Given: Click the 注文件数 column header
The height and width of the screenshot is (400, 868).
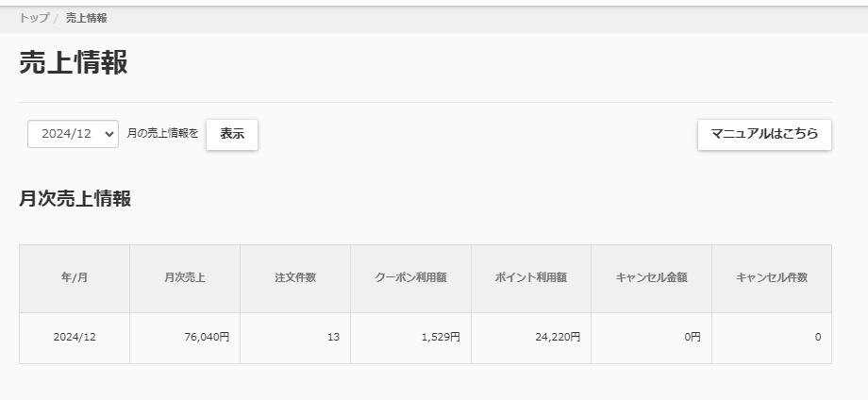Looking at the screenshot, I should click(x=295, y=278).
